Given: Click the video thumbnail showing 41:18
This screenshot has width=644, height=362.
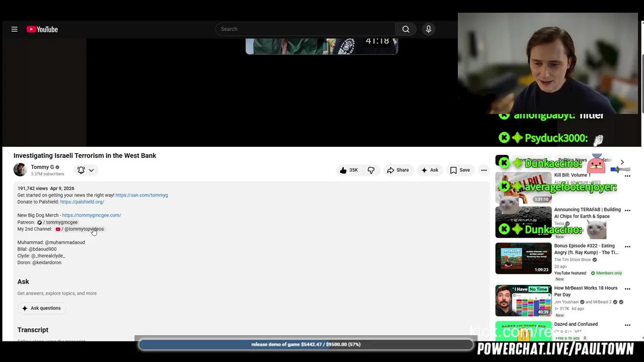Looking at the screenshot, I should pos(321,46).
